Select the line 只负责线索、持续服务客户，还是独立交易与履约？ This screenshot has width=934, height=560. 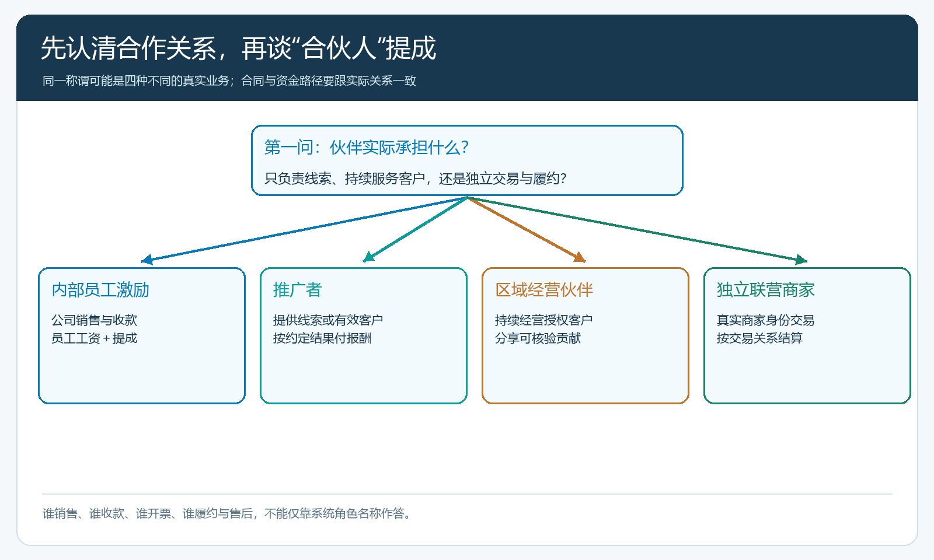click(416, 178)
